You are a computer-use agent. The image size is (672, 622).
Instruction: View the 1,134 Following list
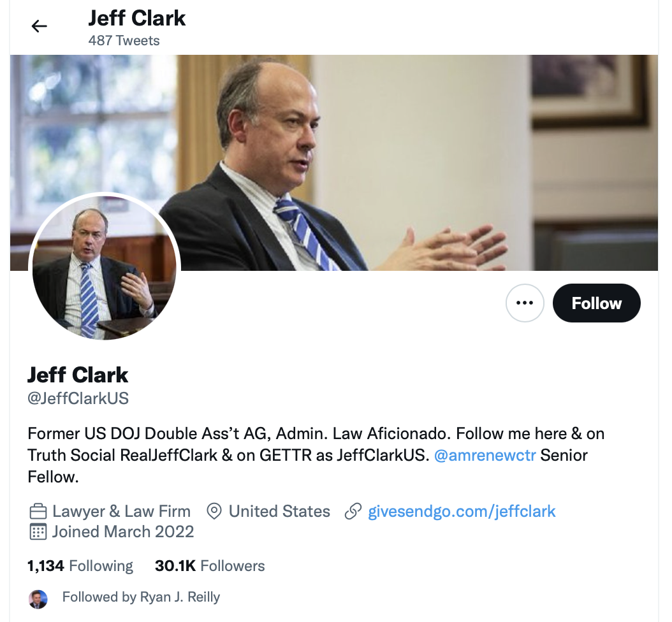pos(80,566)
